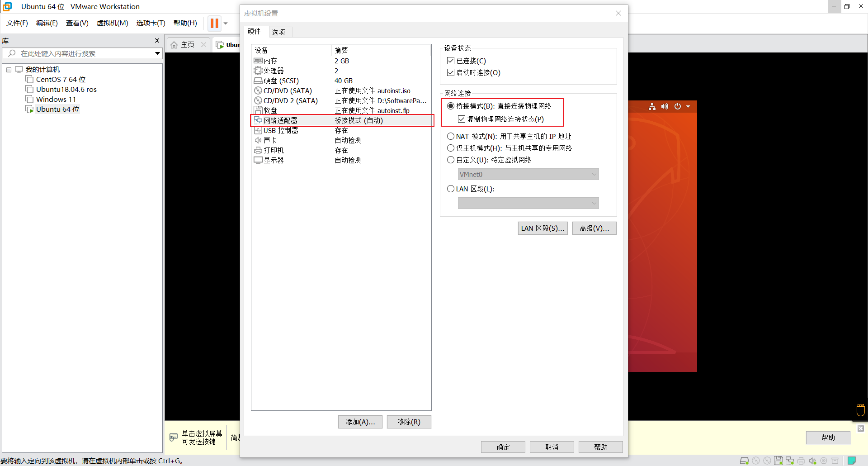The height and width of the screenshot is (466, 868).
Task: Select 桥接模式(B) radio button
Action: (450, 106)
